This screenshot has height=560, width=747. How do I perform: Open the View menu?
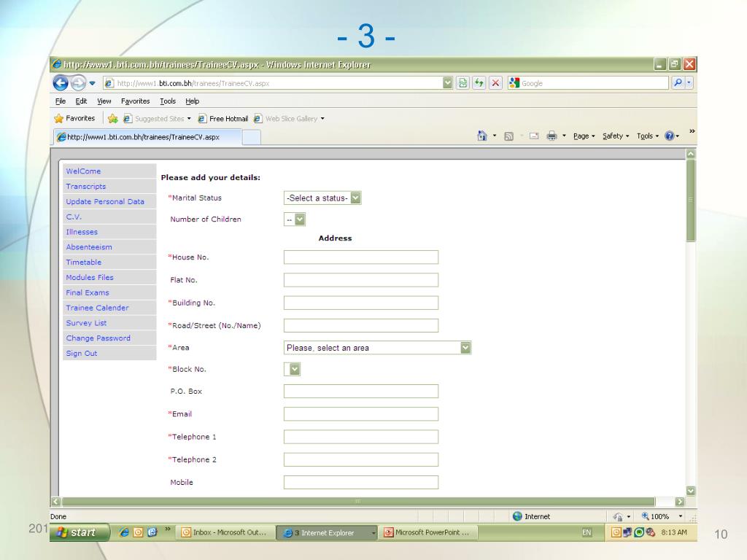104,101
